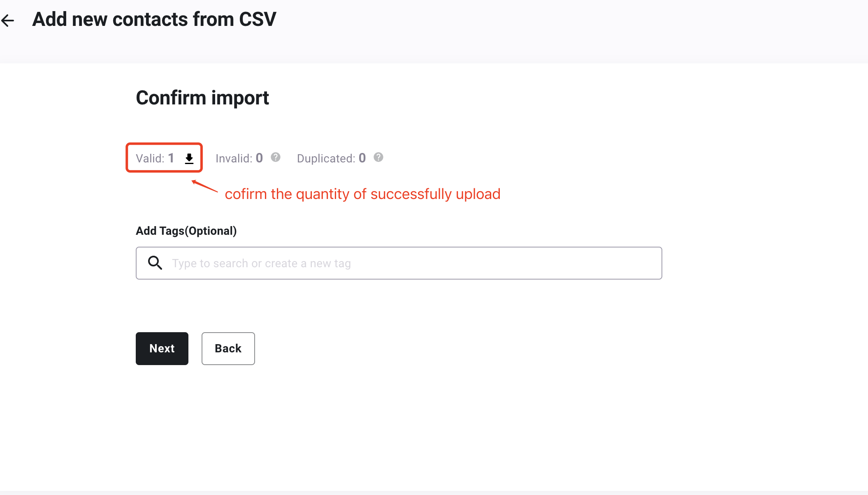This screenshot has height=495, width=868.
Task: Proceed with the Next button
Action: 162,349
